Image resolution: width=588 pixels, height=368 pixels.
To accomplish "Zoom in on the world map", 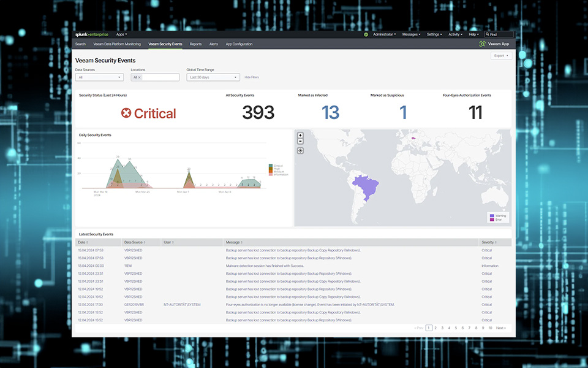I will click(300, 136).
